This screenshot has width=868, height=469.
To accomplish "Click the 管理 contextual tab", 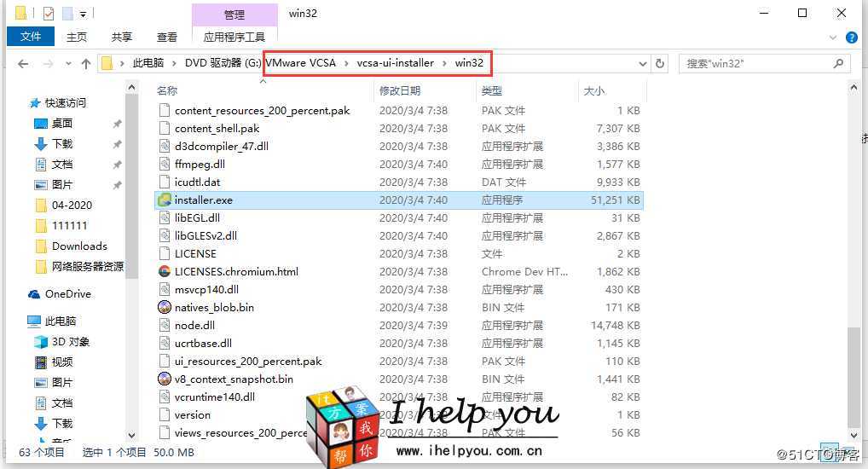I will [x=234, y=14].
